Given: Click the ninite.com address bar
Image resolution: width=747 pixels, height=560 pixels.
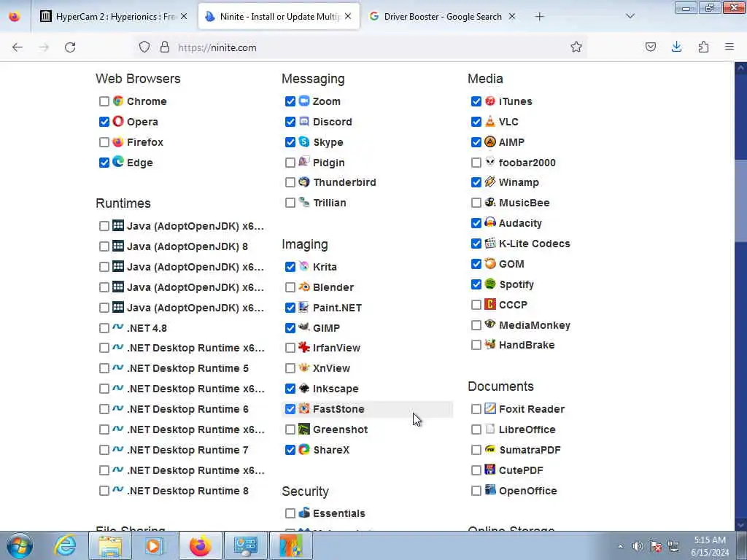Looking at the screenshot, I should coord(362,47).
